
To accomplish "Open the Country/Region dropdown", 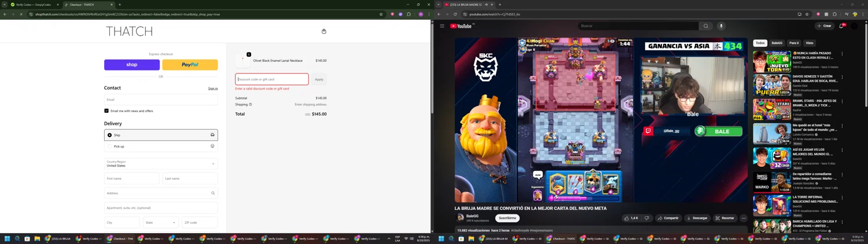I will [161, 164].
